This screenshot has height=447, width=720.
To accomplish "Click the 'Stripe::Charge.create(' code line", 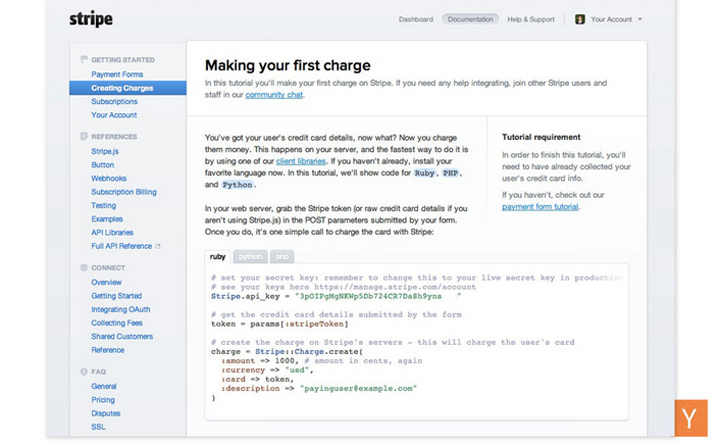I will (x=287, y=351).
